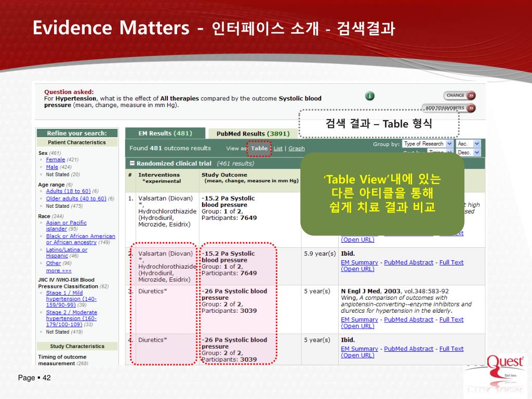Click the more »» link under Race
The image size is (532, 399).
pyautogui.click(x=59, y=271)
